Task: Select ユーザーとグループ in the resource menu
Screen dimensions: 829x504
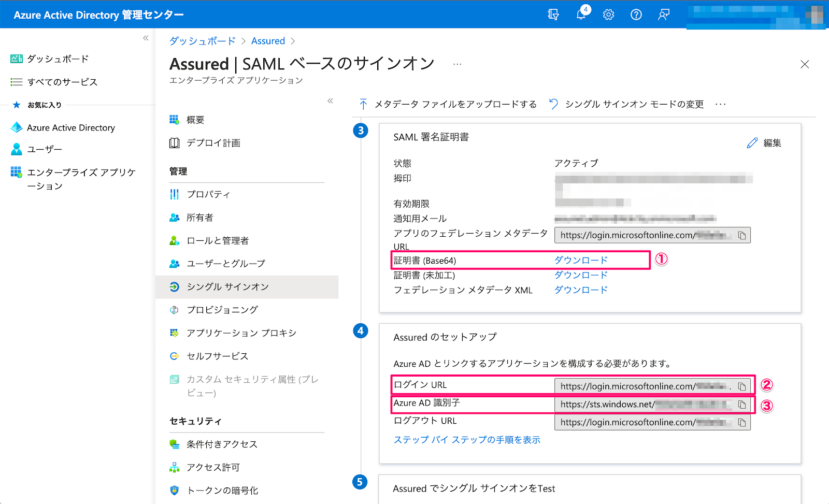Action: pyautogui.click(x=218, y=264)
